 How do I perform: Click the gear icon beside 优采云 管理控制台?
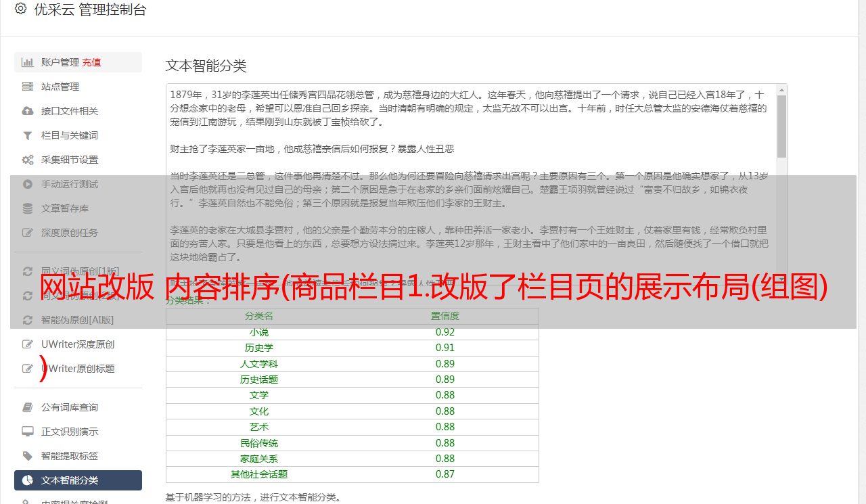[20, 9]
